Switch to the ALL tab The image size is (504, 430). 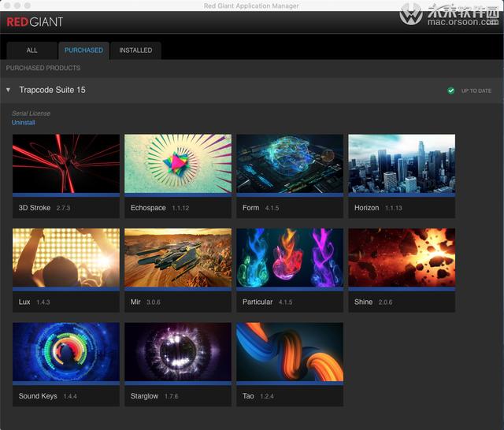click(x=31, y=50)
